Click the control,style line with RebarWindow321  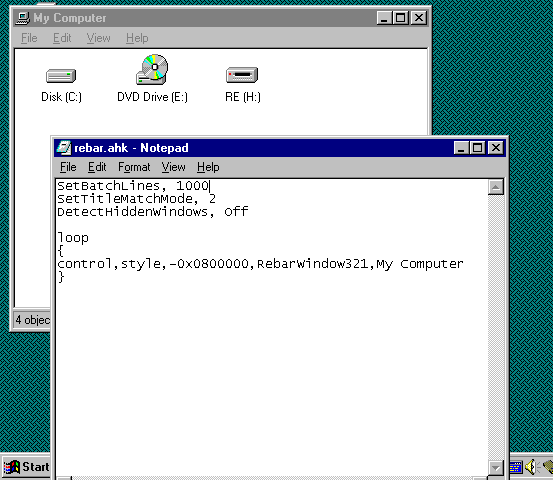(x=260, y=264)
